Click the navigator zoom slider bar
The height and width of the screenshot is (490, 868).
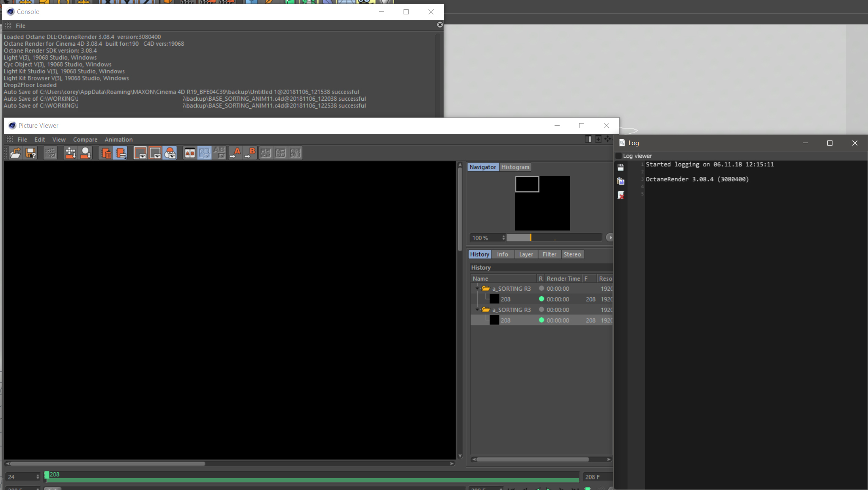click(x=554, y=238)
